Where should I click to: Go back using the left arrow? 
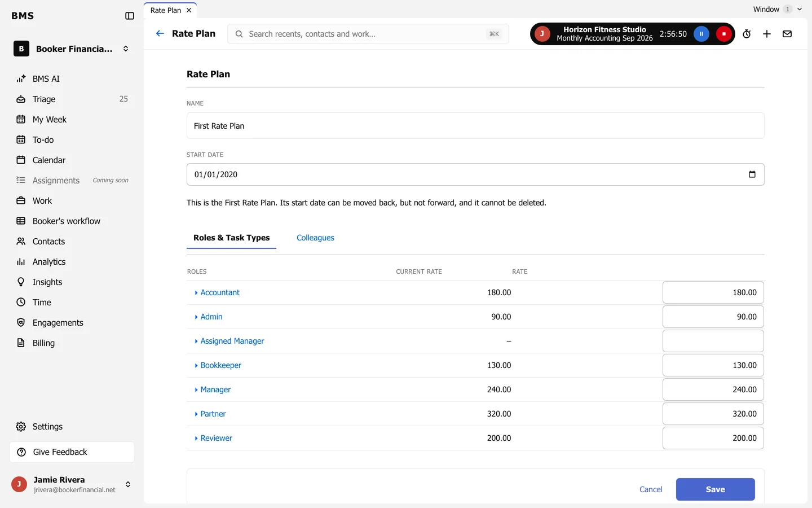click(160, 33)
